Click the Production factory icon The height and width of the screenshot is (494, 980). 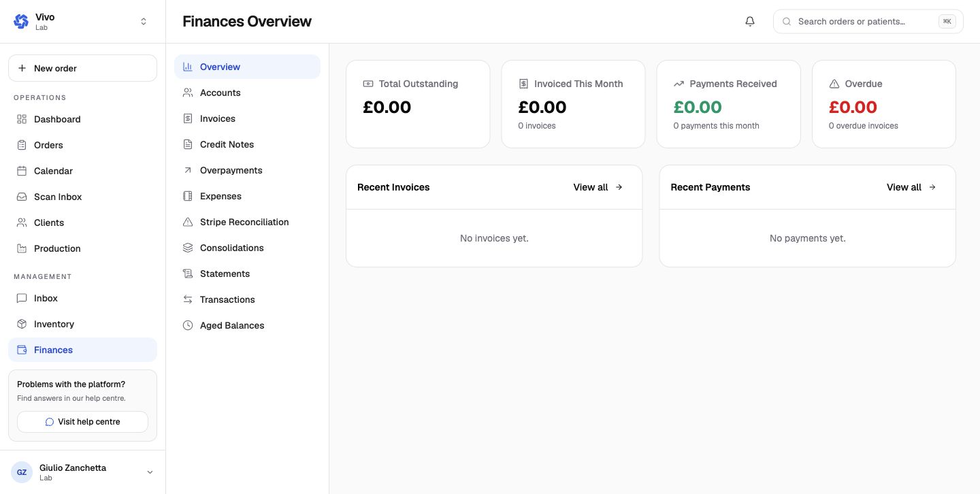tap(22, 248)
